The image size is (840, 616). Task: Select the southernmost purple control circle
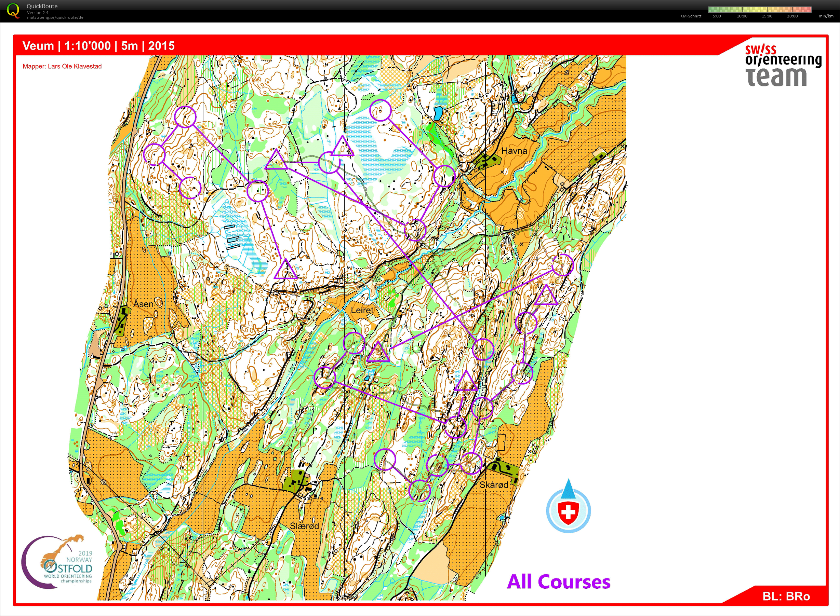click(x=419, y=491)
